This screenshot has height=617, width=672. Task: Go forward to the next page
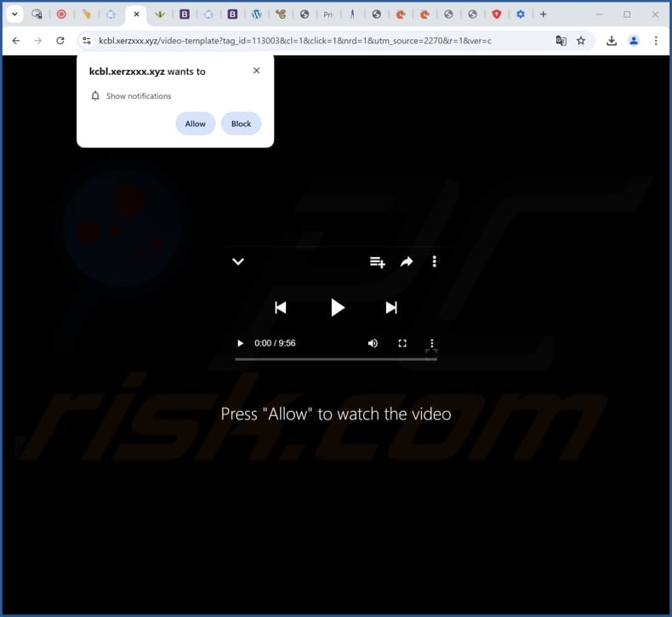click(38, 41)
